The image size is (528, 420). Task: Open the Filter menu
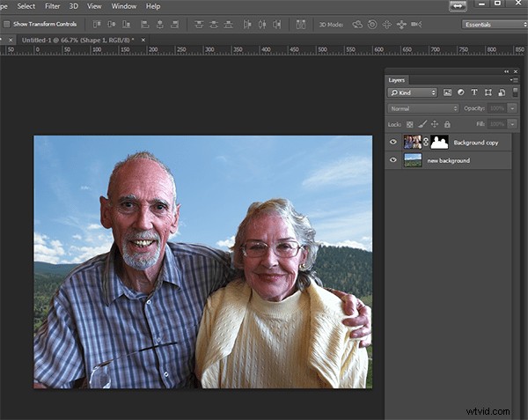[53, 6]
